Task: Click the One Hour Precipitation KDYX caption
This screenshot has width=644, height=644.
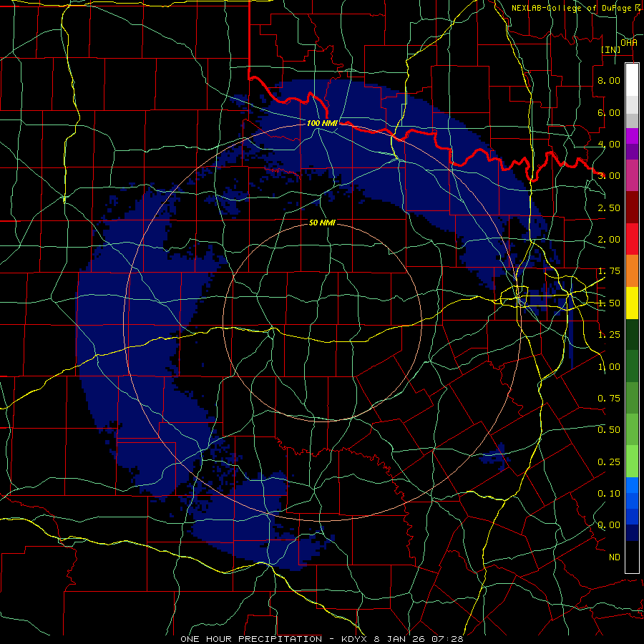Action: [322, 639]
